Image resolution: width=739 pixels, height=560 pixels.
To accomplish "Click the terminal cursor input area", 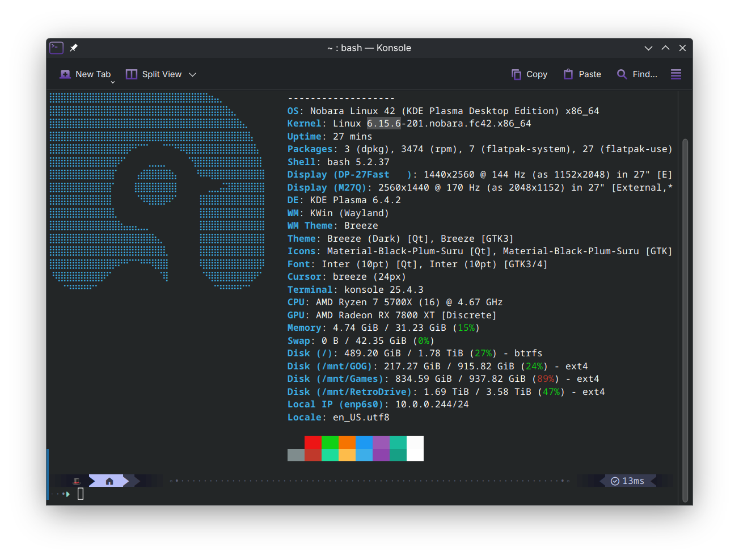I will [x=81, y=494].
